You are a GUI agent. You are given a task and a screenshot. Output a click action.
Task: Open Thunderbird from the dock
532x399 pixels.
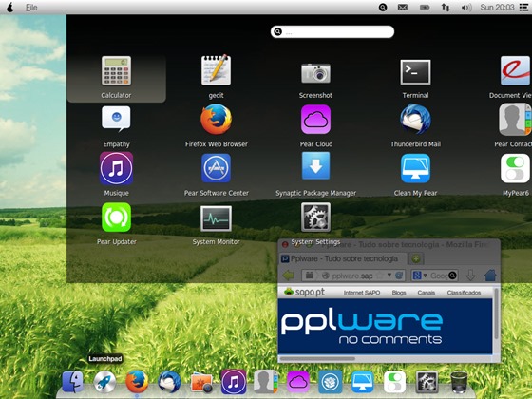click(169, 382)
